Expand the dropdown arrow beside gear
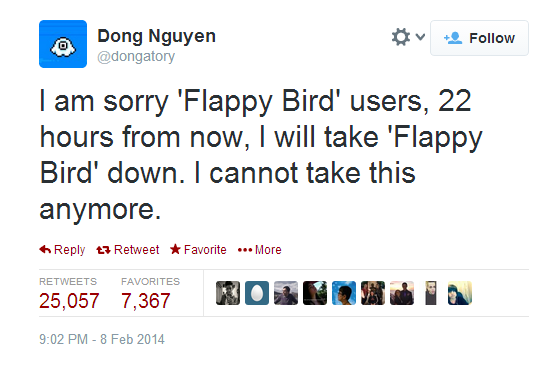552x370 pixels. coord(420,37)
